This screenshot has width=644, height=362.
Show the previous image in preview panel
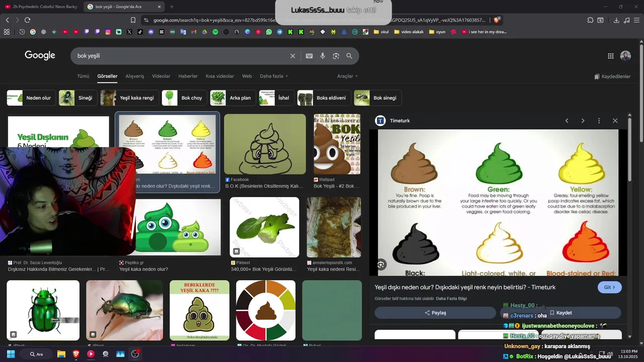[567, 121]
